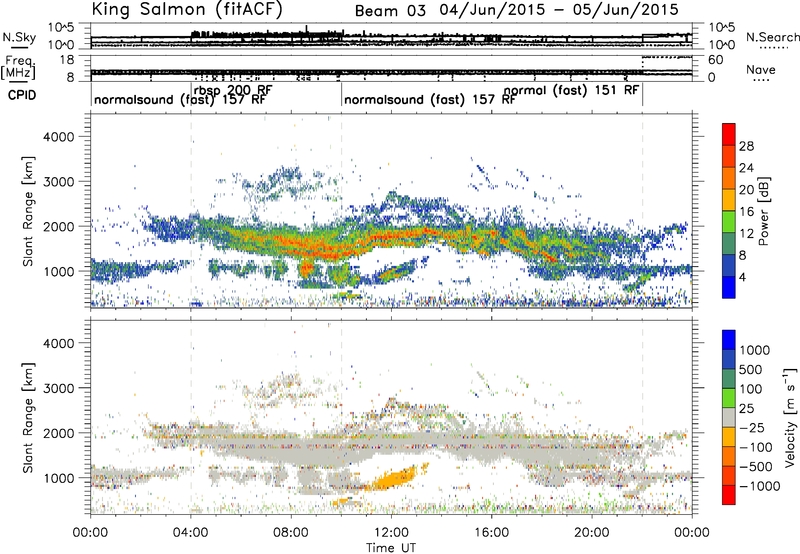Click the '18' tick on frequency axis
Viewport: 800px width, 554px height.
[67, 60]
